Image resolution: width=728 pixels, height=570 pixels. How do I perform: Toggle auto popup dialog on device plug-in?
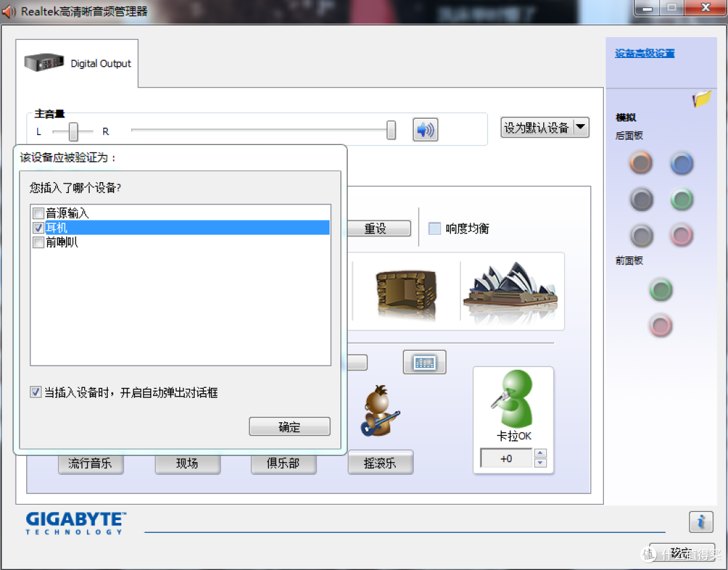[x=36, y=392]
